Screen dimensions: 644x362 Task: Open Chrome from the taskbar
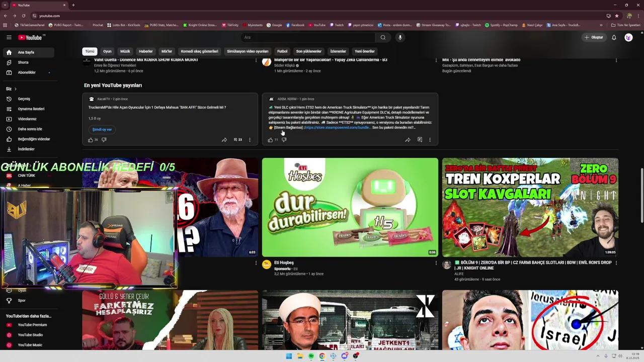322,356
